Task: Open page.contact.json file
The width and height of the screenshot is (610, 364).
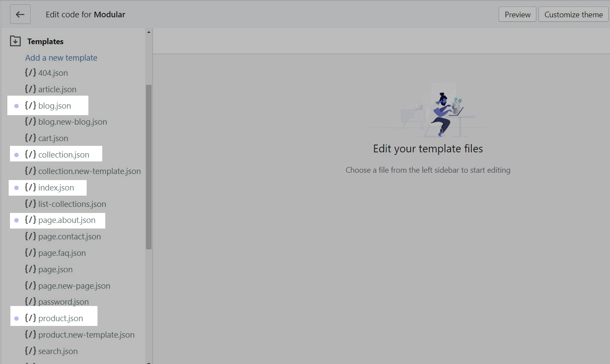Action: (69, 237)
